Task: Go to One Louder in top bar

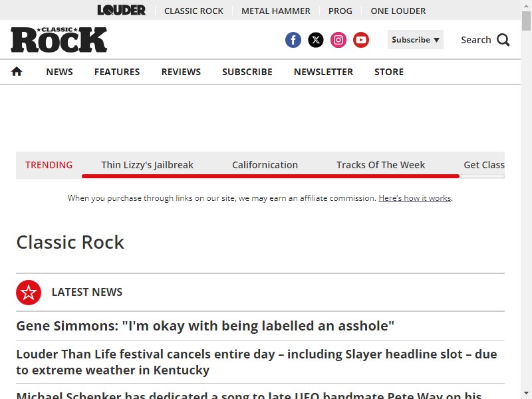Action: coord(398,11)
